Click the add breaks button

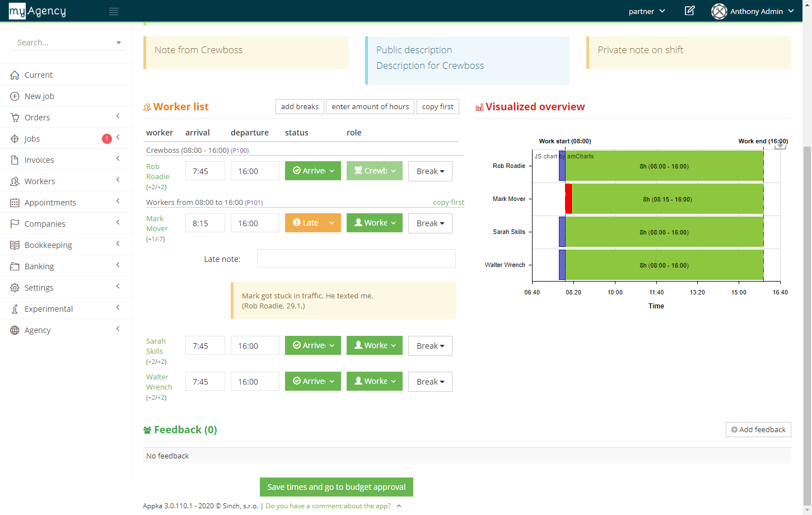(x=300, y=106)
